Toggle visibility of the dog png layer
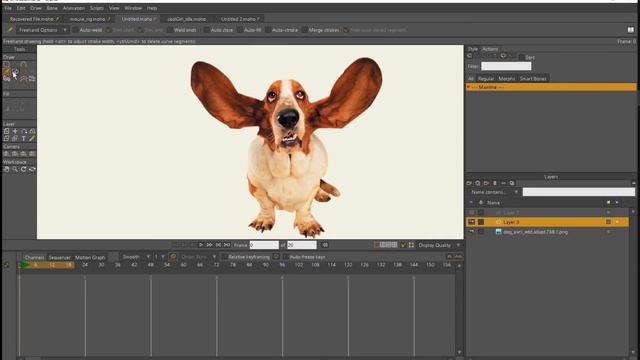Image resolution: width=640 pixels, height=360 pixels. click(471, 232)
